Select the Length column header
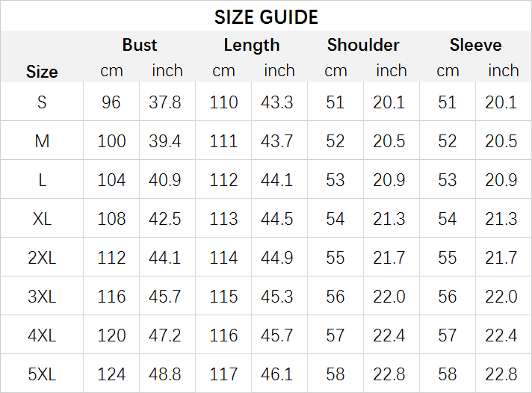Screen dimensions: 532x393 pyautogui.click(x=252, y=45)
